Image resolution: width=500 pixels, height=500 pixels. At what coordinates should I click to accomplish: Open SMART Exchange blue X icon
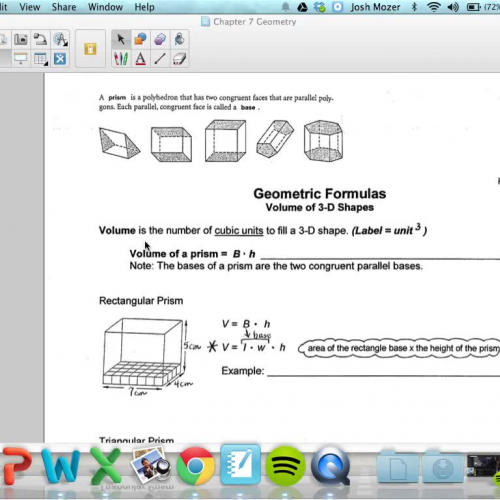[60, 59]
